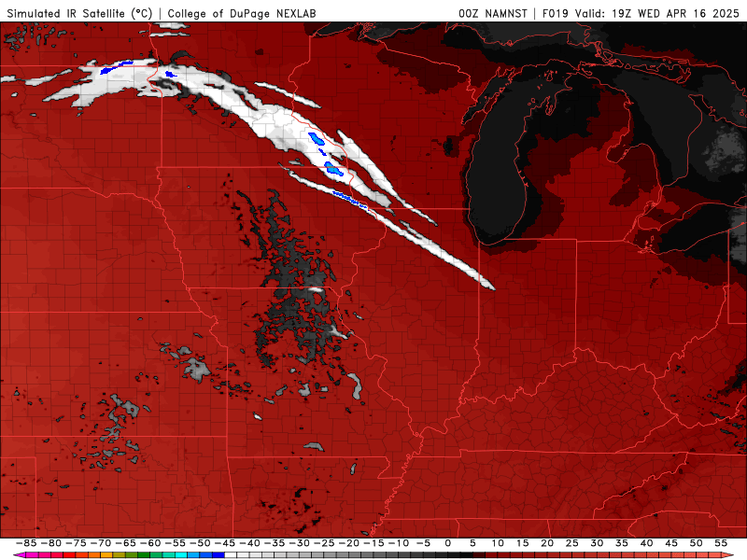Click the -10 label on the color scale
The height and width of the screenshot is (560, 747).
click(398, 543)
